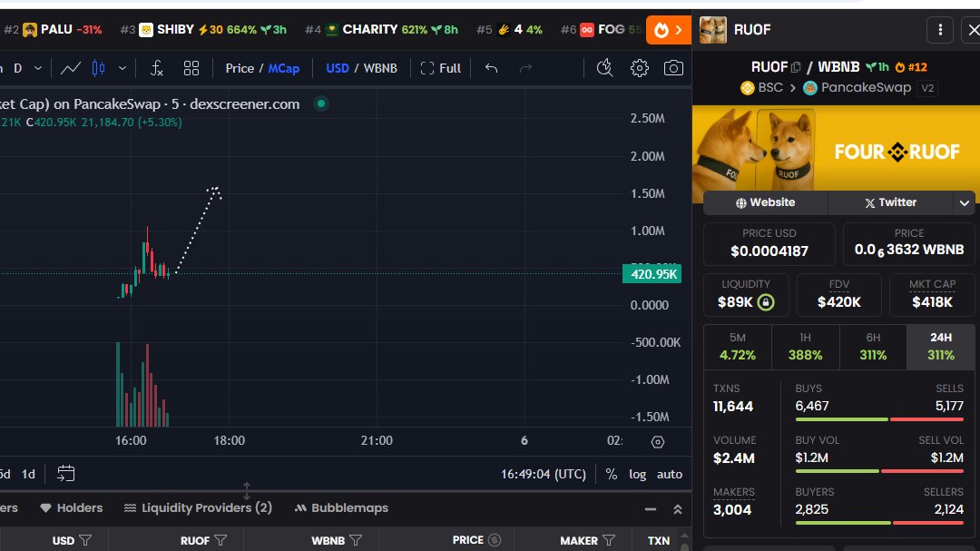The height and width of the screenshot is (551, 980).
Task: Open the Bubblemaps tab
Action: pyautogui.click(x=341, y=507)
